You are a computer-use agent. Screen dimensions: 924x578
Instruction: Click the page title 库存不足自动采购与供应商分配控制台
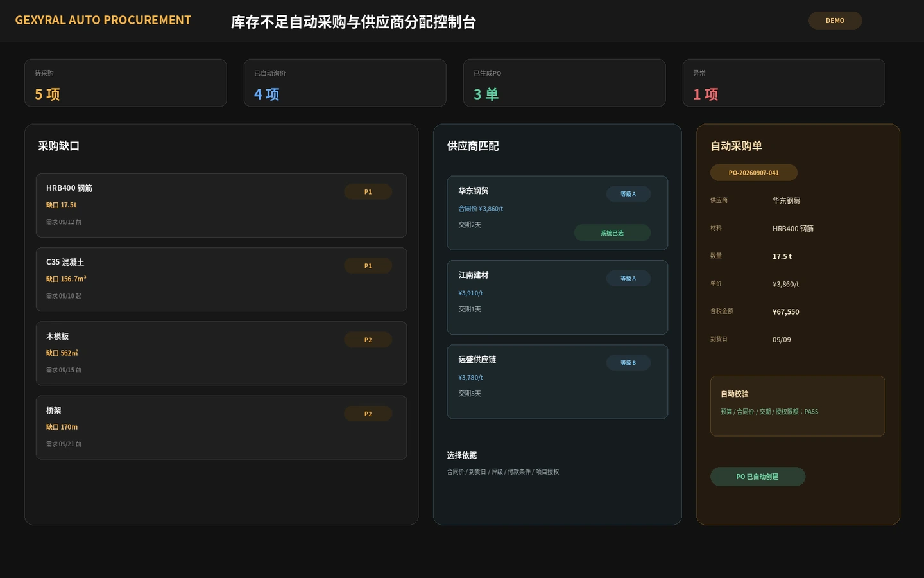click(354, 22)
